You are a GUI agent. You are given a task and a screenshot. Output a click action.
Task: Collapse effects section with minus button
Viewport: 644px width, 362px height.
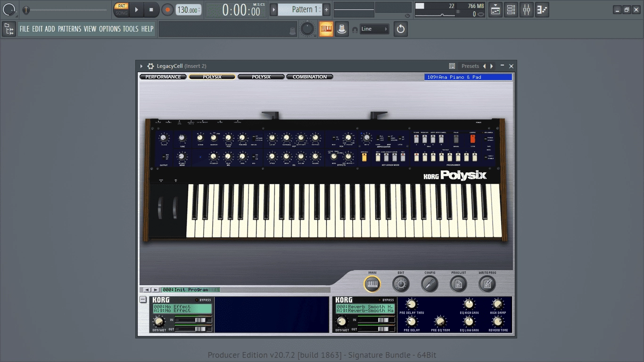(143, 300)
